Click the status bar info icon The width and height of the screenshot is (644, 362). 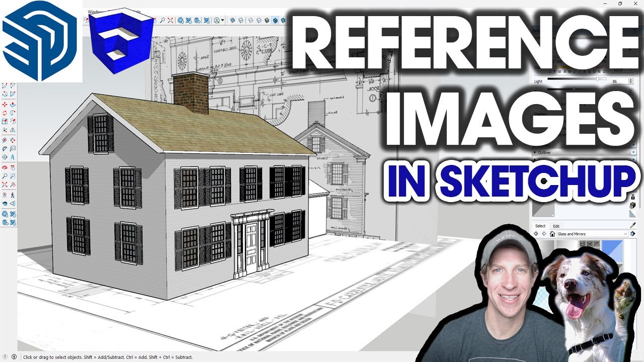coord(14,357)
